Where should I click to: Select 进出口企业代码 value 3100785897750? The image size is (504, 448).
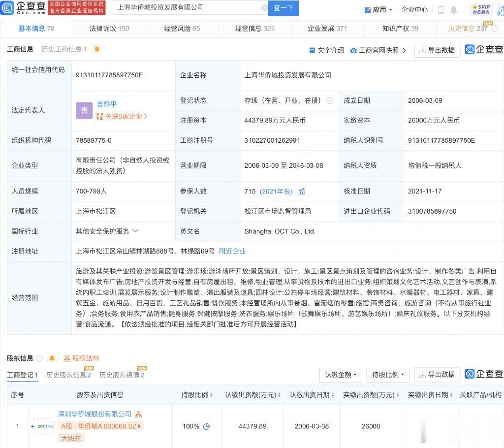pos(432,211)
